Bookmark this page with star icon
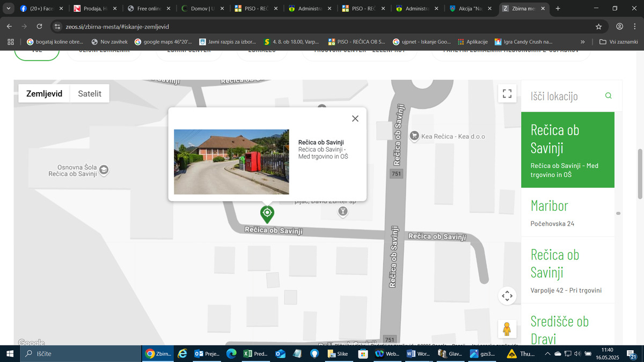 coord(598,26)
